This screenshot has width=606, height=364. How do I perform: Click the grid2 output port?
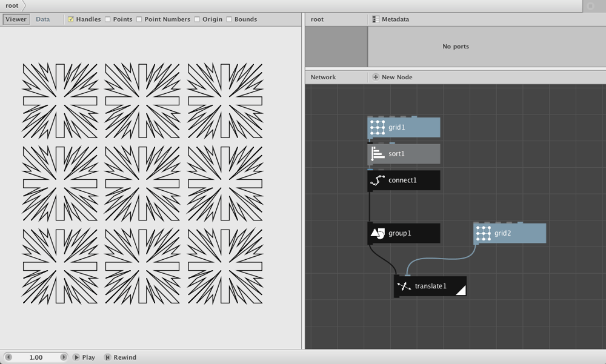click(x=476, y=243)
